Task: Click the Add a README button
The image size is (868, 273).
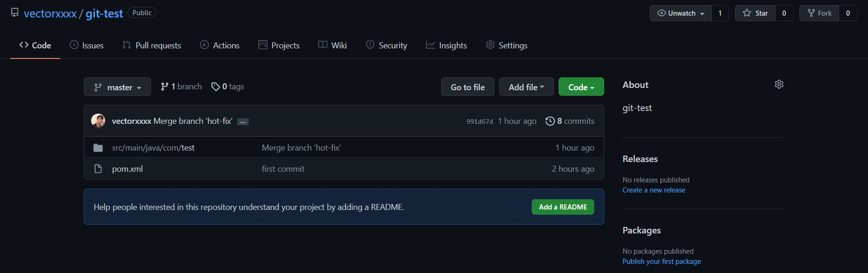Action: [563, 207]
